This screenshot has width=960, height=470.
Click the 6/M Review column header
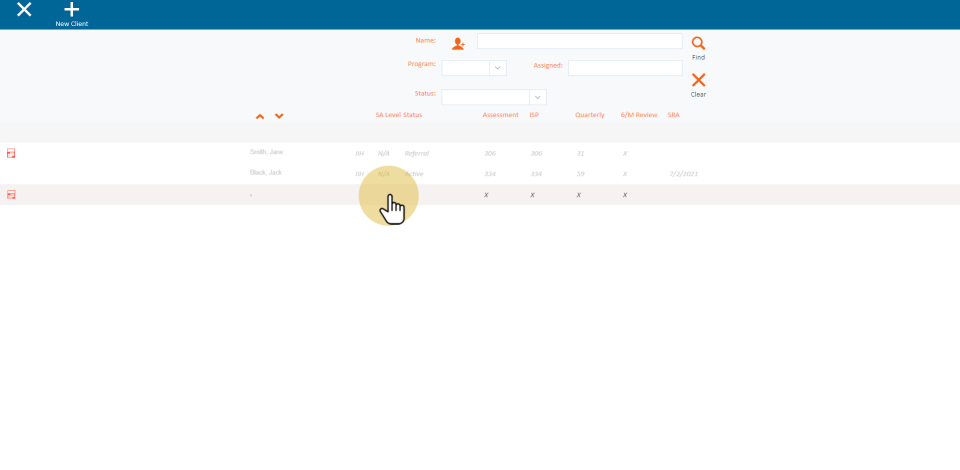click(639, 115)
